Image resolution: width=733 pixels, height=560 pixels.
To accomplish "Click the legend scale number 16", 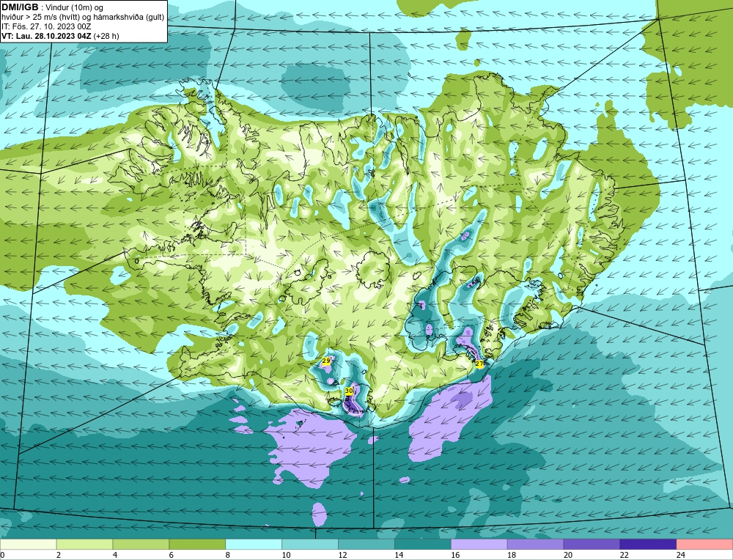I will coord(455,556).
